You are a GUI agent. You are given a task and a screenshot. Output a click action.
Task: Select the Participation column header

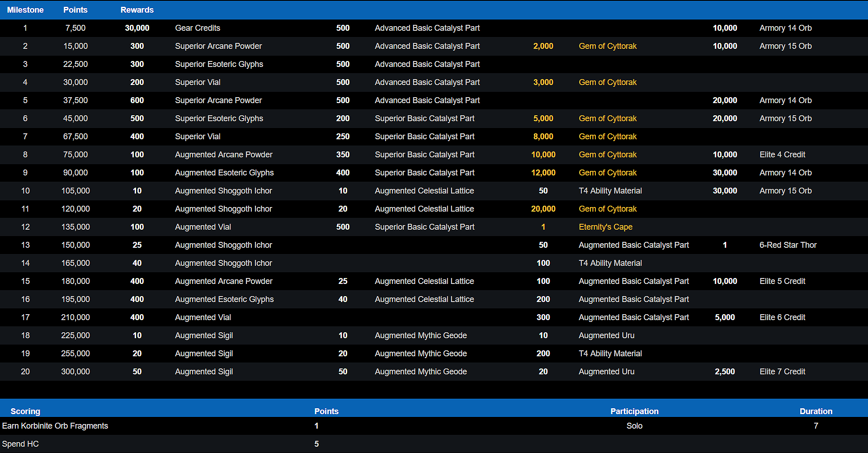634,411
